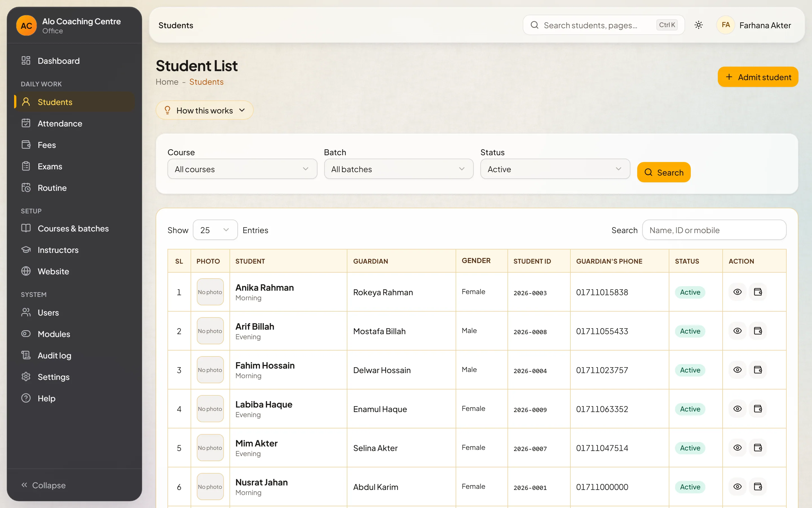Click the orange Search filter button
The height and width of the screenshot is (508, 812).
pos(664,172)
